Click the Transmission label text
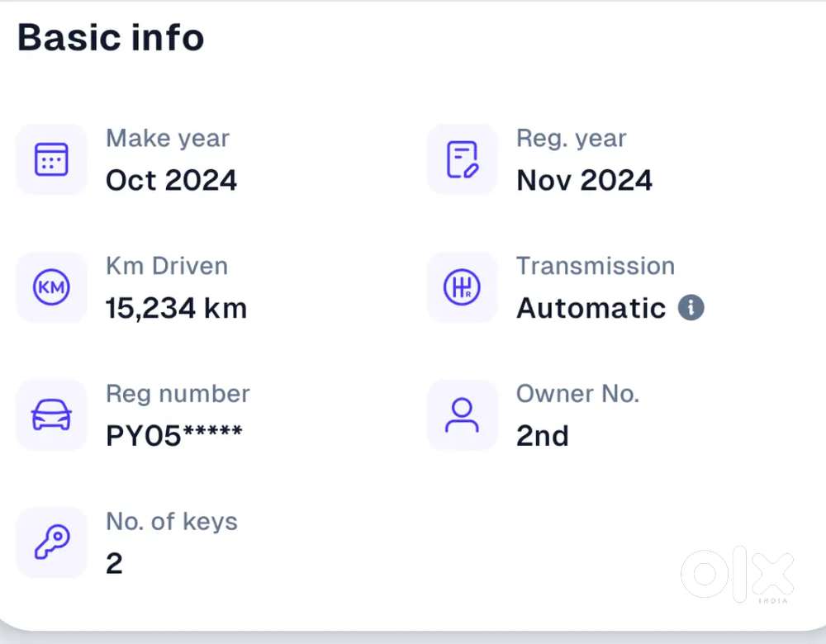826x644 pixels. [596, 266]
